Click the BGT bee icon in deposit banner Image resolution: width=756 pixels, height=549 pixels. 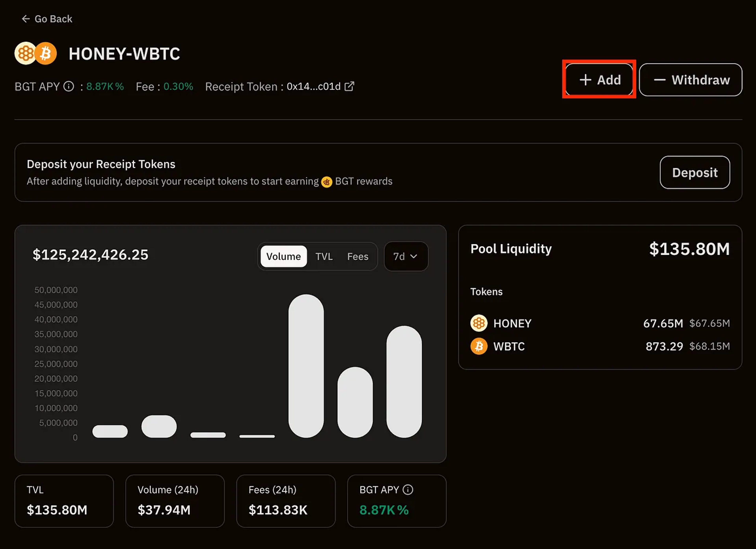[327, 182]
